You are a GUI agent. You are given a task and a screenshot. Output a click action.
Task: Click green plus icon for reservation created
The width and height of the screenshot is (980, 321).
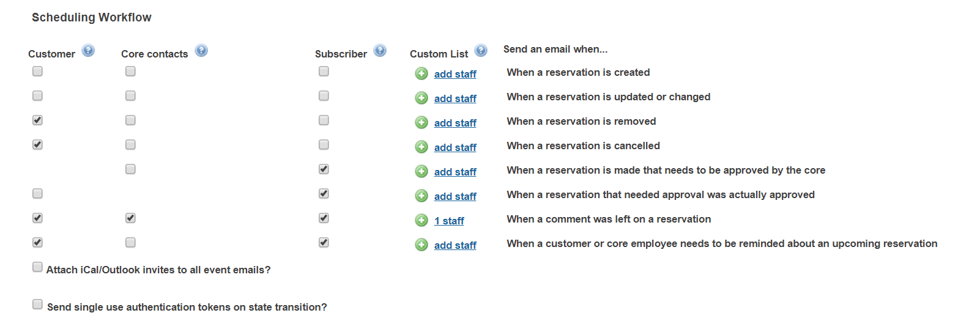421,74
